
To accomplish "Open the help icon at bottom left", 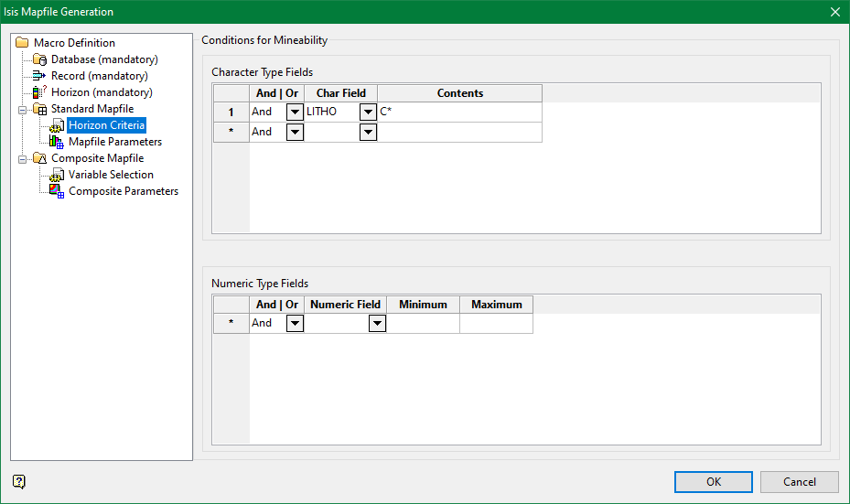I will (x=19, y=482).
